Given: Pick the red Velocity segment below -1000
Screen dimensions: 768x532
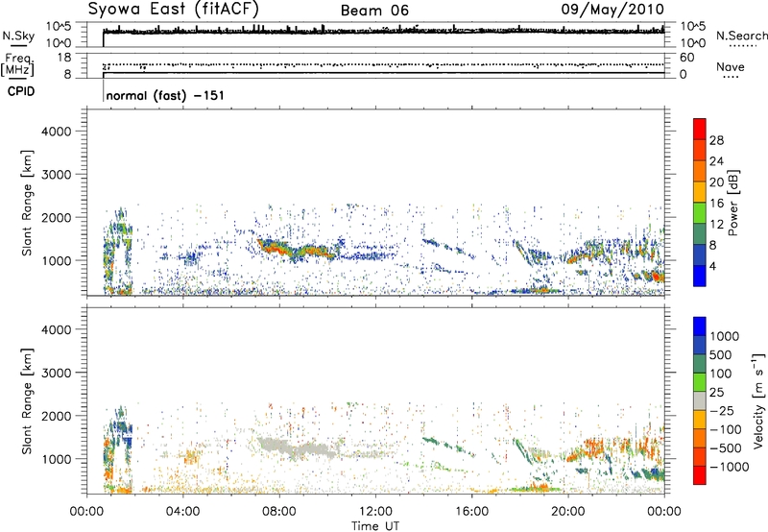Looking at the screenshot, I should pyautogui.click(x=700, y=475).
